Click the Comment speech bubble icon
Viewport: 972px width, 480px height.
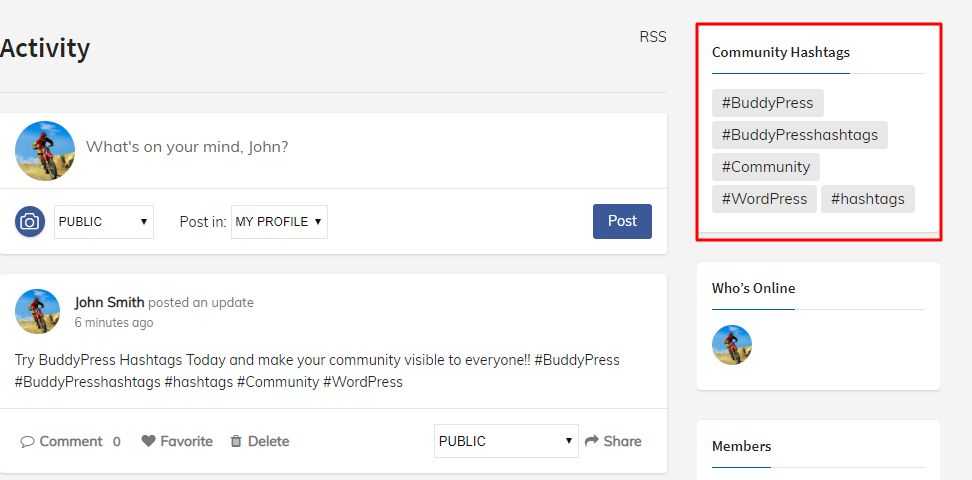click(x=27, y=442)
